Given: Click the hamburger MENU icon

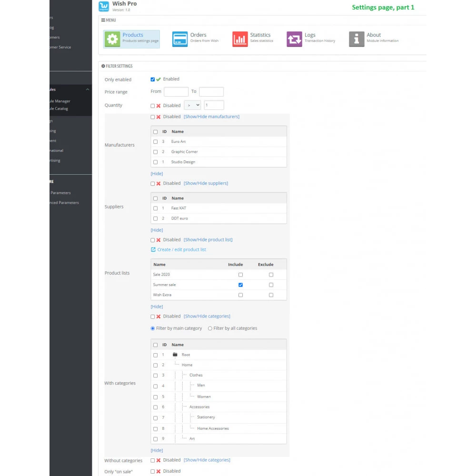Looking at the screenshot, I should (x=103, y=20).
